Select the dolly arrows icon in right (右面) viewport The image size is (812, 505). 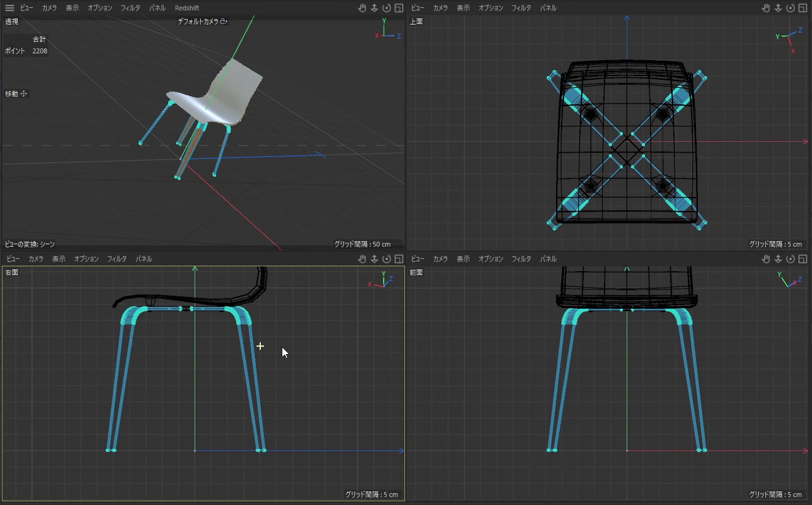point(374,259)
